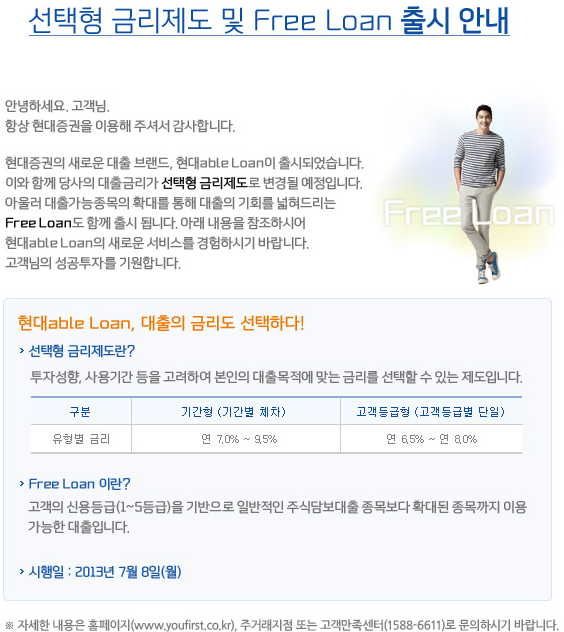Viewport: 564px width, 632px height.
Task: Click the '연 6.5% ~ 연 8.0%' rate cell
Action: click(431, 439)
